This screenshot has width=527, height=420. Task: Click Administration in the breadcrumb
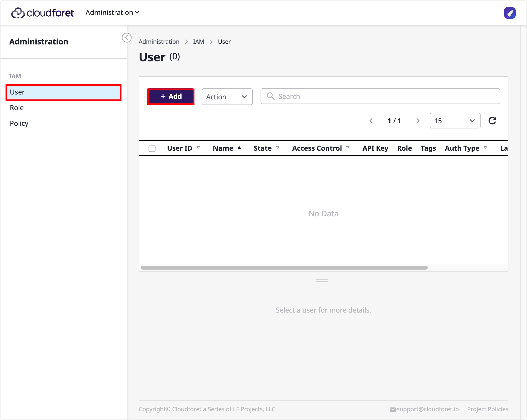tap(159, 42)
